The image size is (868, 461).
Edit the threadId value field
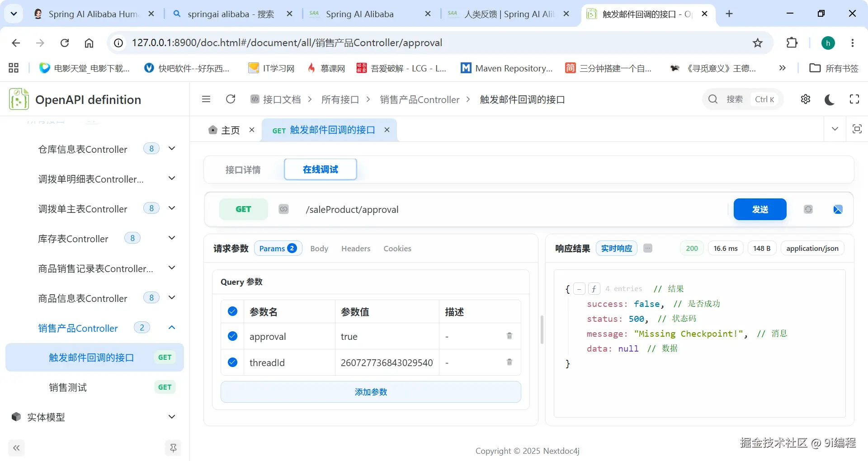(x=387, y=362)
